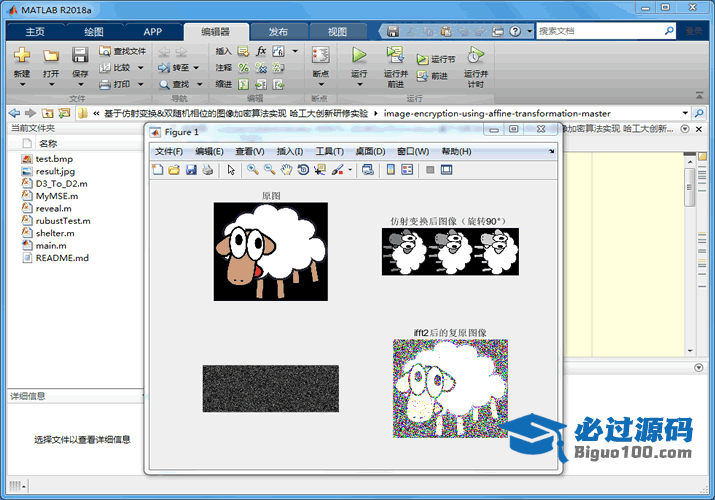Click the green 运行 (Run) play icon
Viewport: 715px width, 500px height.
[359, 55]
